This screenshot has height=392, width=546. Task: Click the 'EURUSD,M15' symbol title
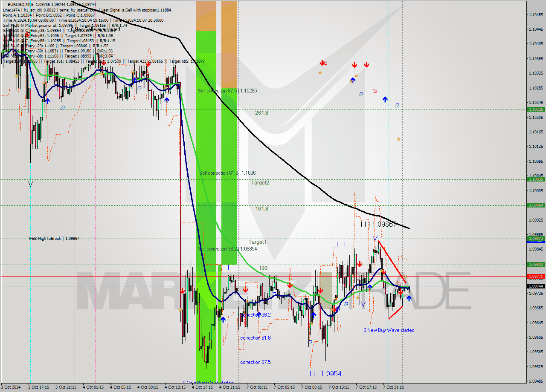click(21, 4)
